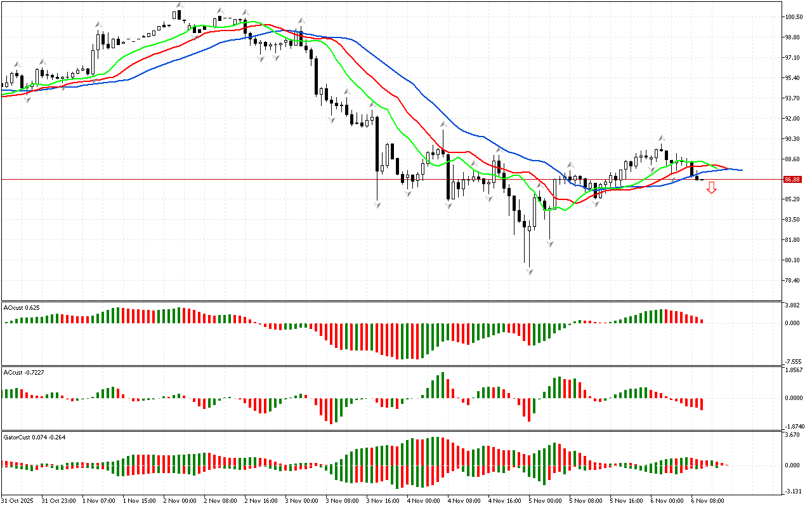Select the down fractal below the 5 Nov 00:00 candle
The image size is (812, 508).
[549, 244]
